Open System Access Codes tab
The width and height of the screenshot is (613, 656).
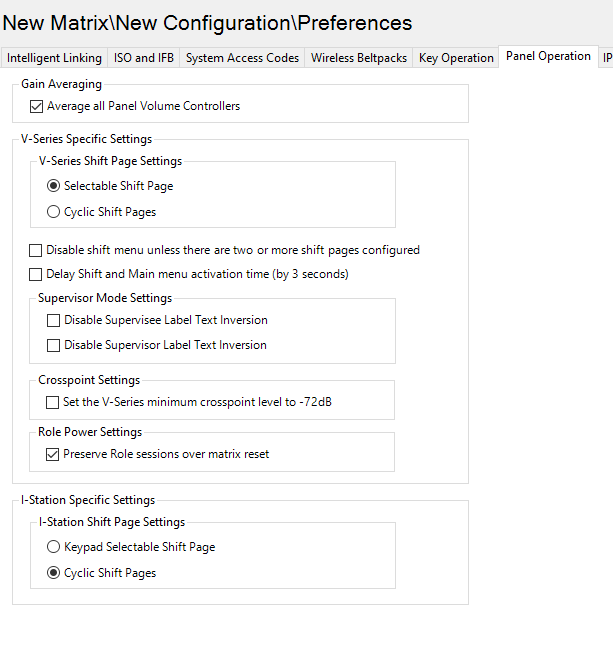[242, 58]
